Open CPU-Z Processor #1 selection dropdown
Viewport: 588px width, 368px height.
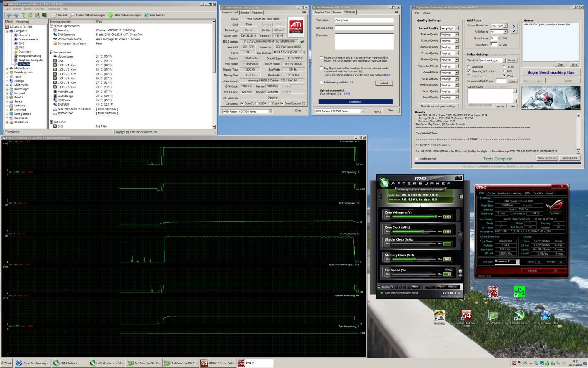coord(518,262)
